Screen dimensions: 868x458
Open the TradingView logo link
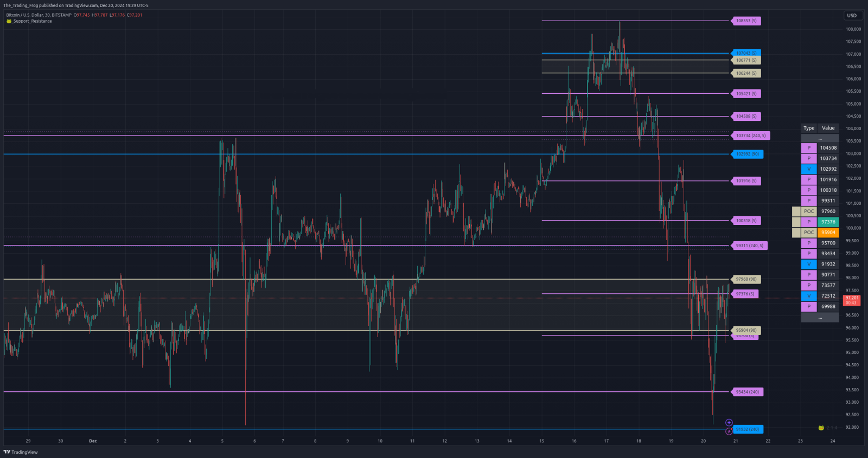[21, 452]
